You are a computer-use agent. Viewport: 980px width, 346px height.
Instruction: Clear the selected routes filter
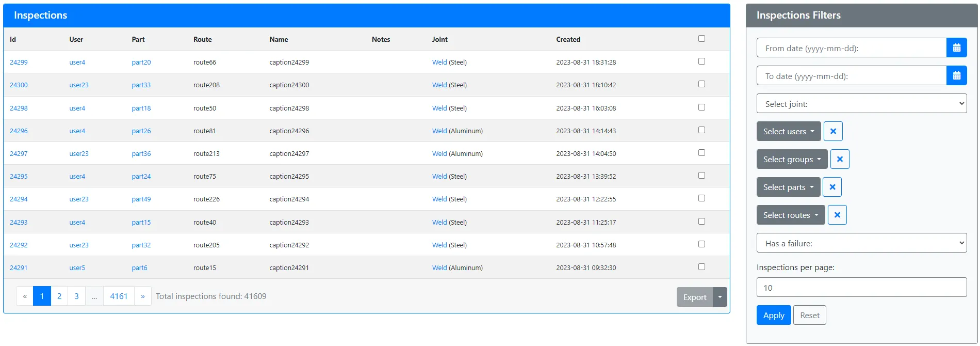(x=837, y=215)
